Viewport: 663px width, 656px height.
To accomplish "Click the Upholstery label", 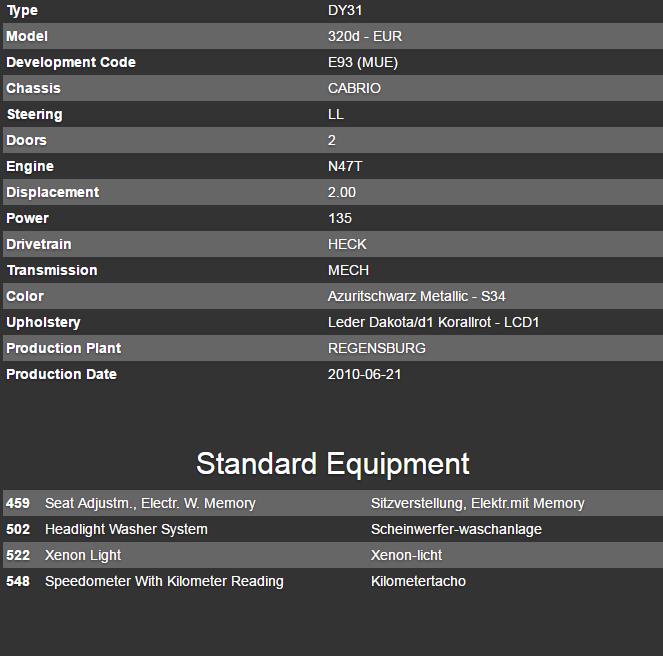I will click(43, 323).
